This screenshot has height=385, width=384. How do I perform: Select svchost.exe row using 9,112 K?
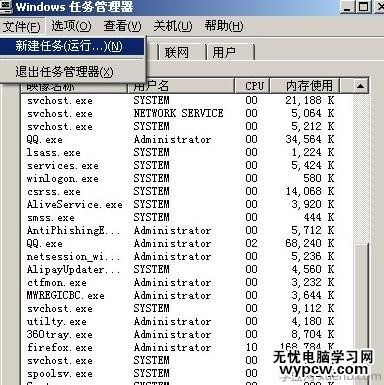(x=187, y=308)
